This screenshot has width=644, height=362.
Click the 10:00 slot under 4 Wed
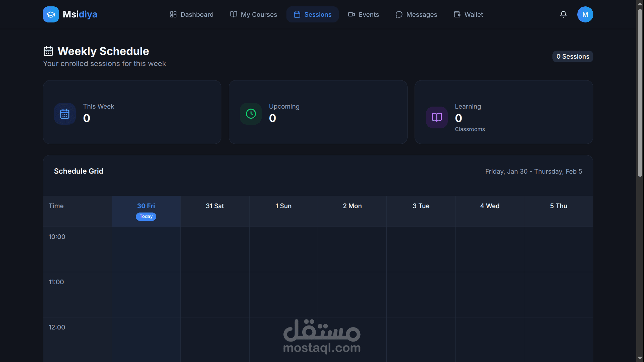tap(489, 249)
